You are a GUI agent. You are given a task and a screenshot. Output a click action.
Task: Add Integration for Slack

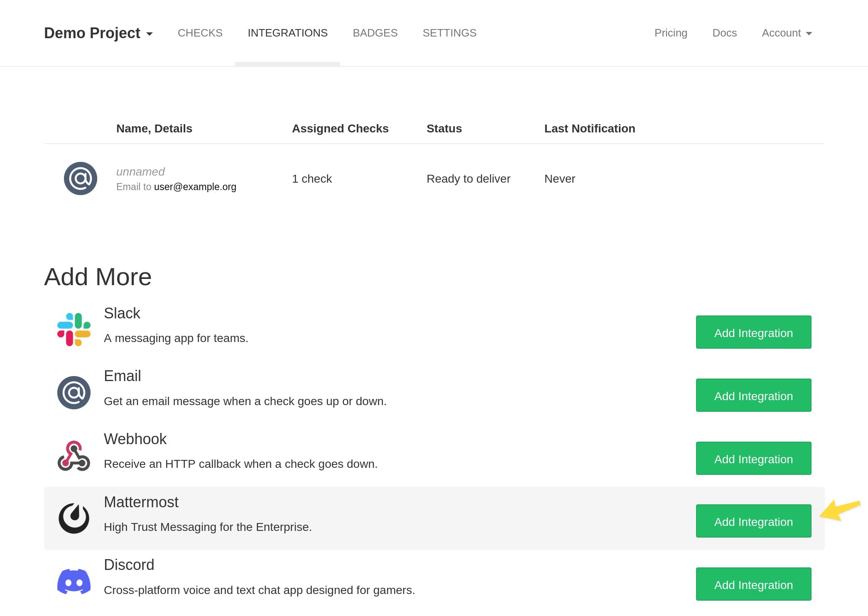pos(753,332)
